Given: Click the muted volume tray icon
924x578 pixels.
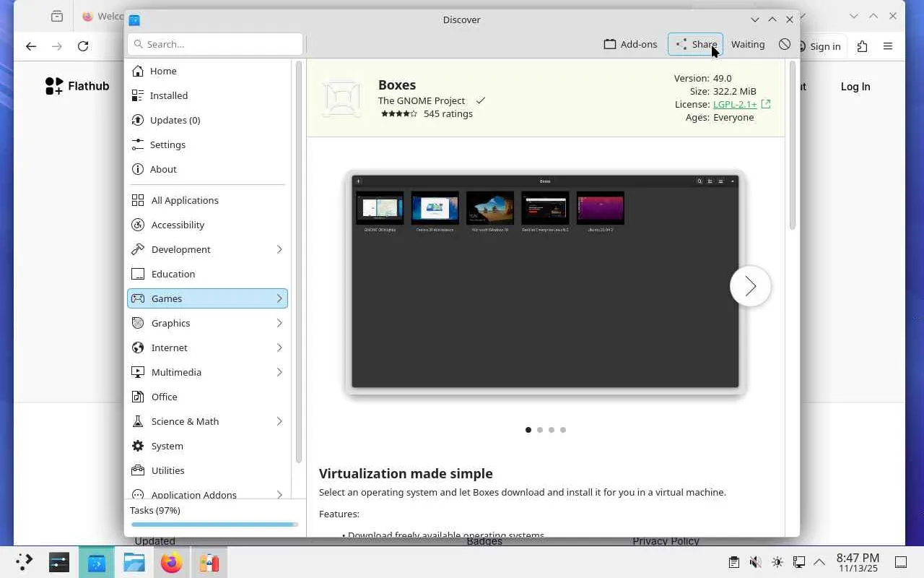Looking at the screenshot, I should pos(755,562).
